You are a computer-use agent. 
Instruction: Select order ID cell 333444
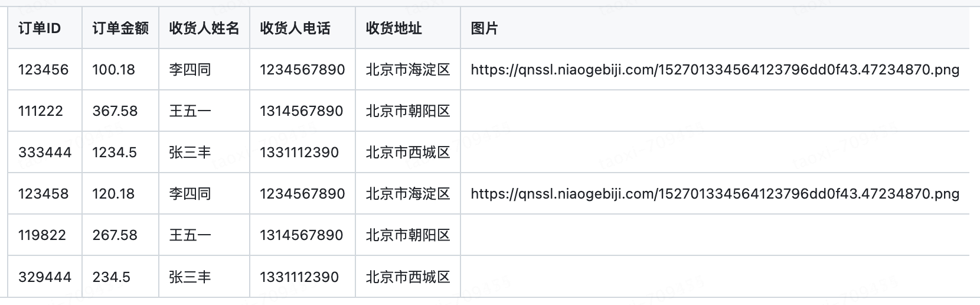point(45,152)
